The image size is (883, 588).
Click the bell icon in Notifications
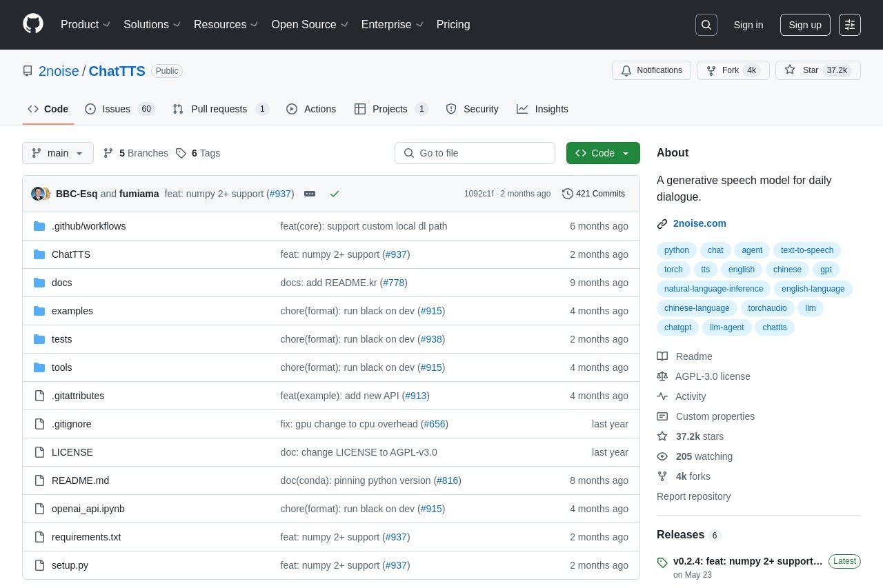point(626,70)
